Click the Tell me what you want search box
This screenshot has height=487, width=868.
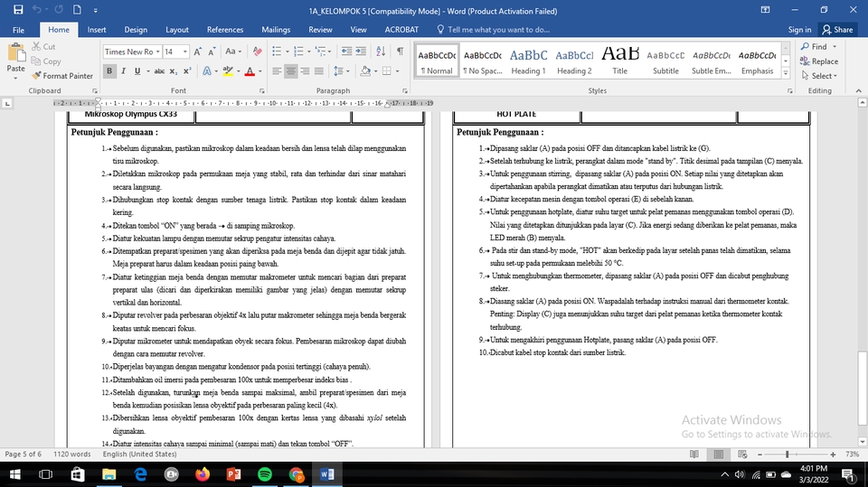tap(493, 30)
